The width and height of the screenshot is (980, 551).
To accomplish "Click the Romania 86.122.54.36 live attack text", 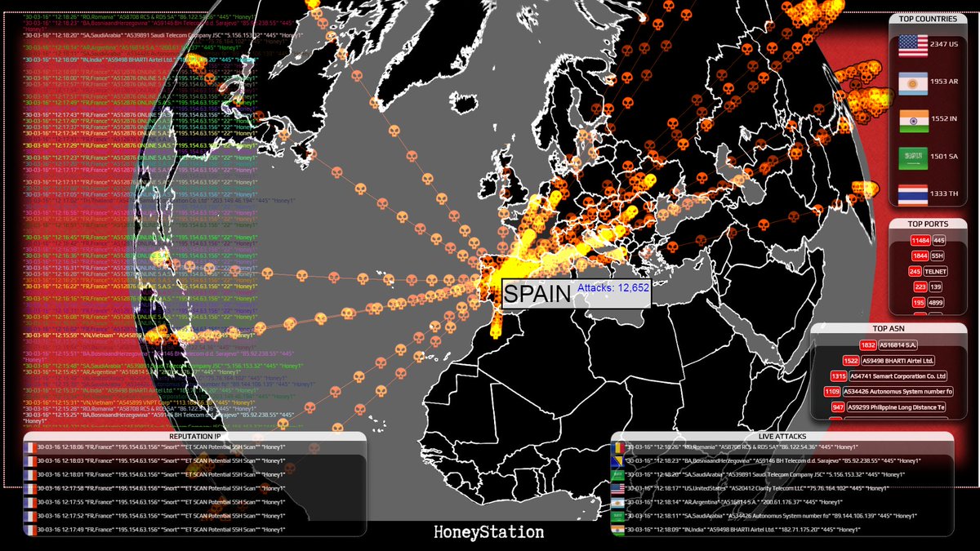I will tap(741, 447).
